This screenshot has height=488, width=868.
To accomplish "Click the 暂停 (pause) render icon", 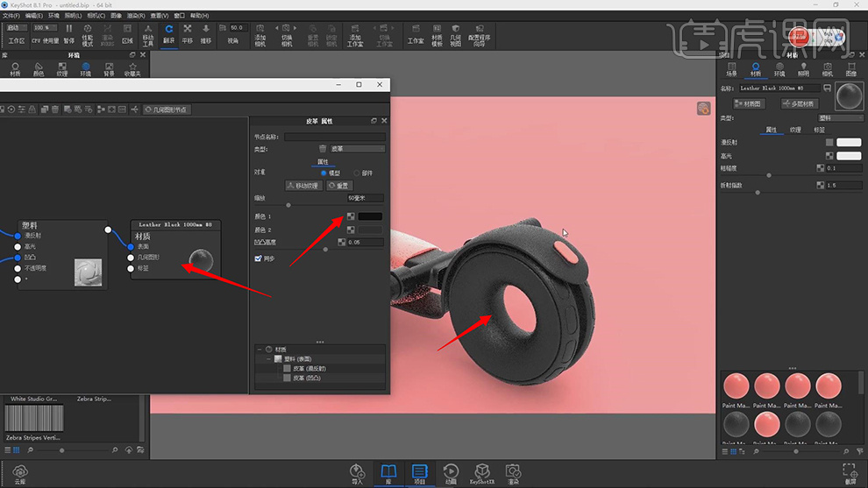I will click(x=69, y=33).
